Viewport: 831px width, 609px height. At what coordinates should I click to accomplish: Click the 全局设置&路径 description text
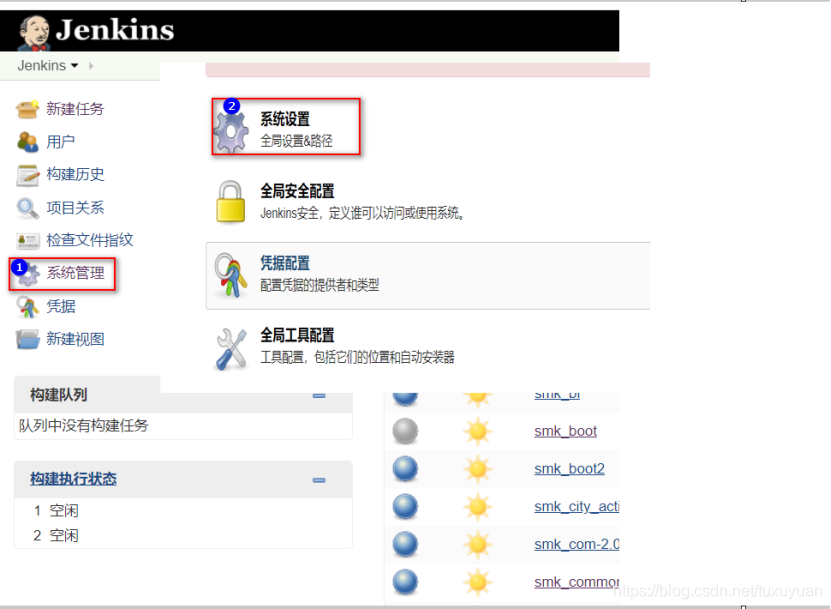tap(296, 141)
